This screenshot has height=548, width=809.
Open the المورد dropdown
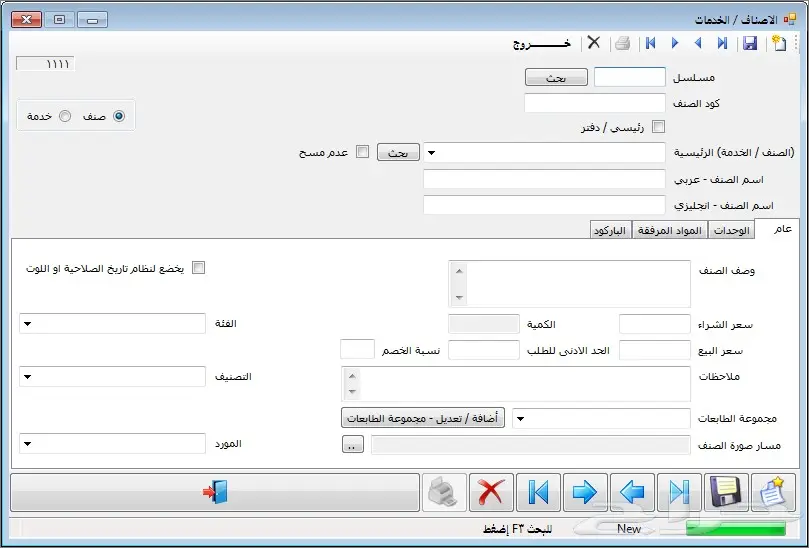(x=28, y=443)
